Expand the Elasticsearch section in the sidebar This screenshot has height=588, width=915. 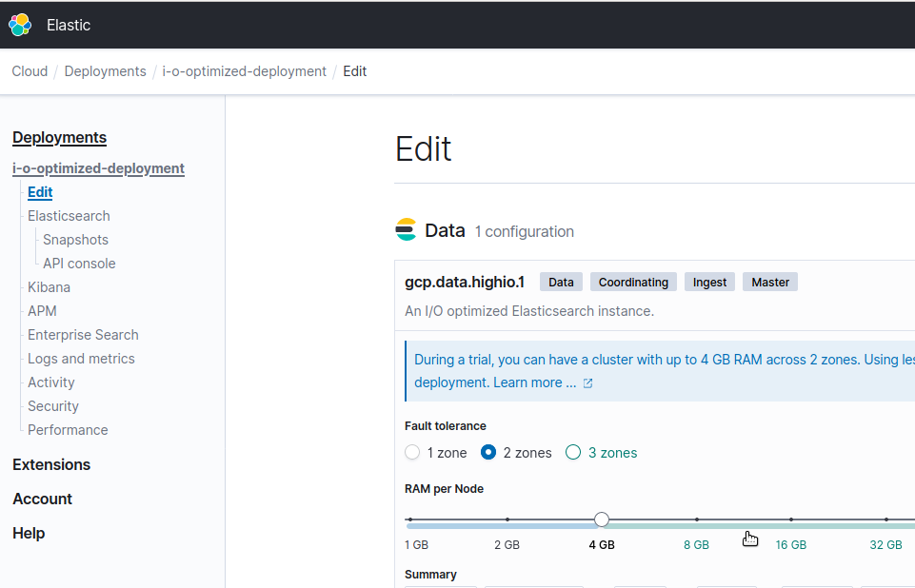[68, 216]
